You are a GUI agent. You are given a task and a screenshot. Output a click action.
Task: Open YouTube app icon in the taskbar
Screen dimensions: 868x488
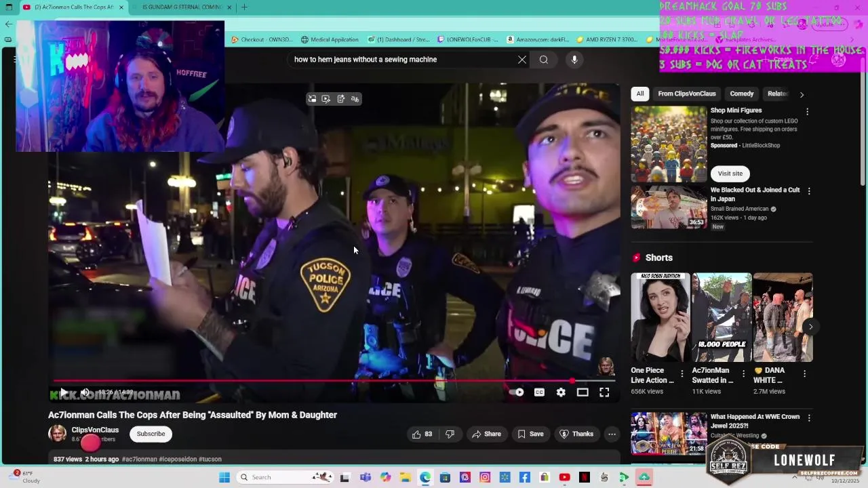point(564,477)
